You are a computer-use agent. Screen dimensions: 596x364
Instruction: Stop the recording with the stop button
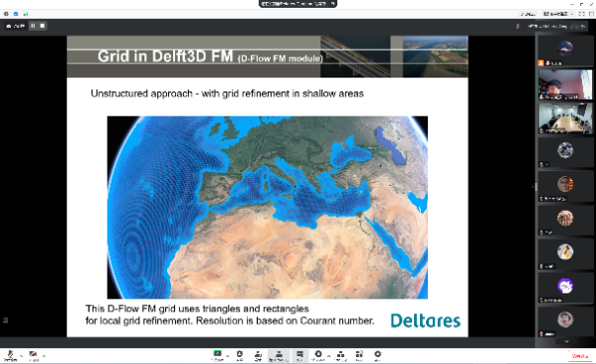[x=42, y=26]
